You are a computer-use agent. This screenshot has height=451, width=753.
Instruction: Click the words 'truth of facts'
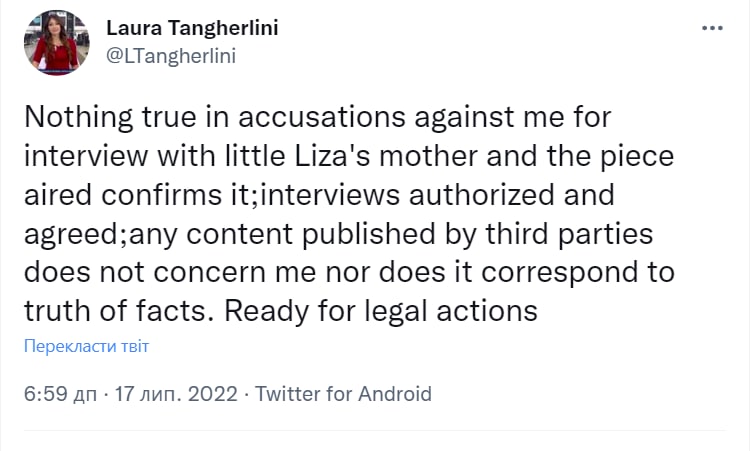coord(118,311)
